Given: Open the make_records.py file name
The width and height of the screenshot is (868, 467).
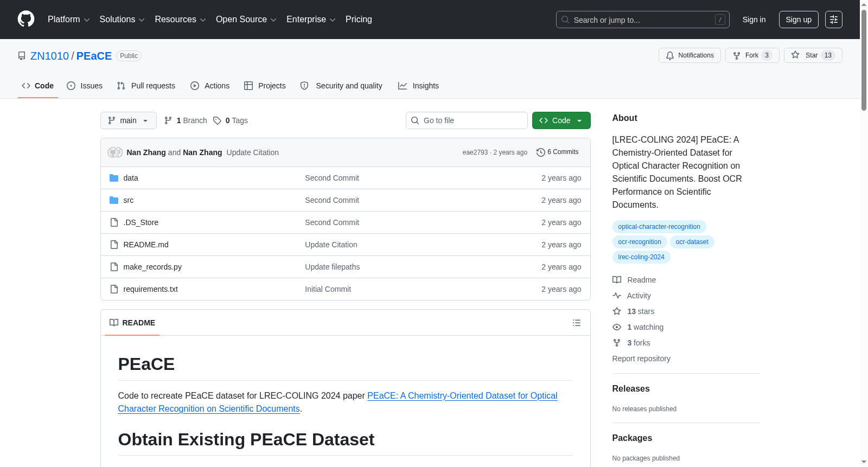Looking at the screenshot, I should 152,267.
